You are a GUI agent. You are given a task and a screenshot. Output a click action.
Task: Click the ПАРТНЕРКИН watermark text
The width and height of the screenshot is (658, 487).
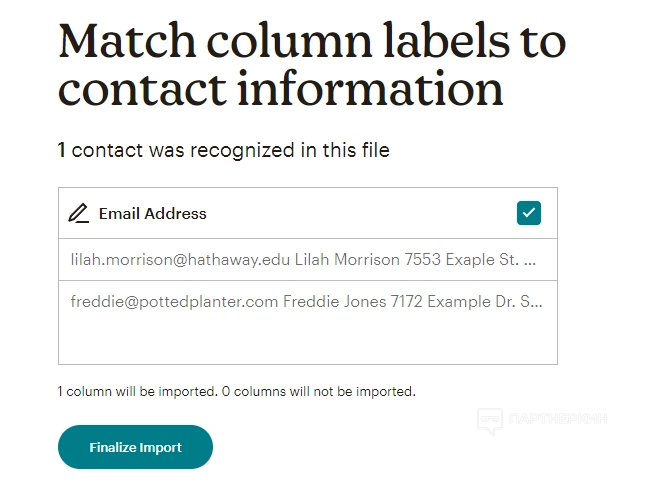[x=557, y=419]
